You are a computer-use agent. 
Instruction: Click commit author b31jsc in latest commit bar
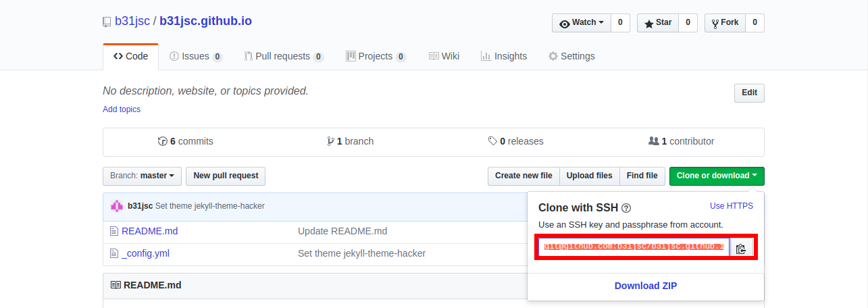pyautogui.click(x=140, y=206)
